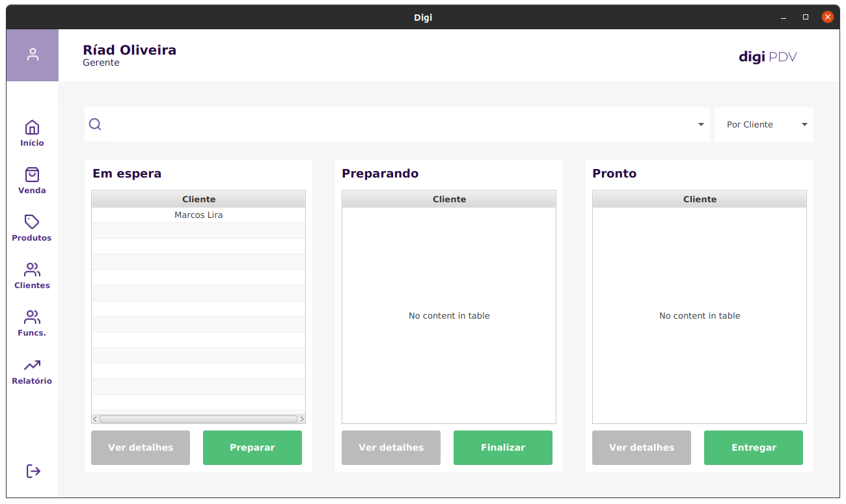Close the Digi window
Screen dimensions: 846x504
[828, 17]
